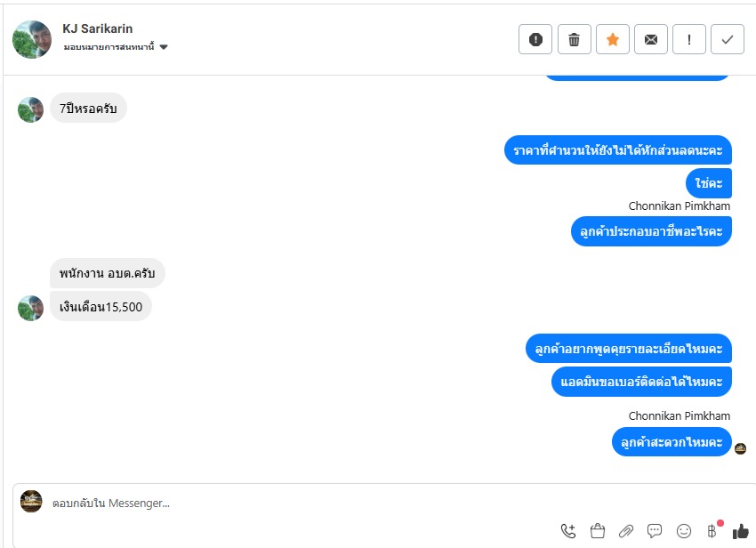Mark conversation as spam with exclamation octagon icon
The image size is (756, 548).
(x=535, y=39)
